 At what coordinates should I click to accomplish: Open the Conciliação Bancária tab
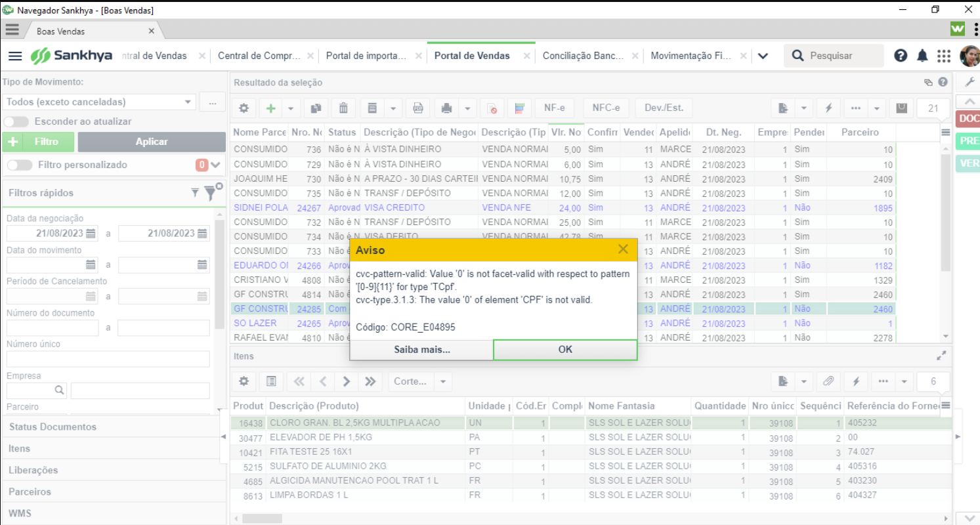click(583, 56)
